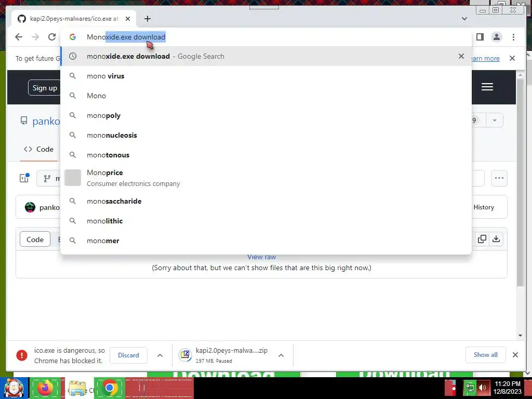Viewport: 532px width, 399px height.
Task: Click the View raw link
Action: pyautogui.click(x=262, y=257)
